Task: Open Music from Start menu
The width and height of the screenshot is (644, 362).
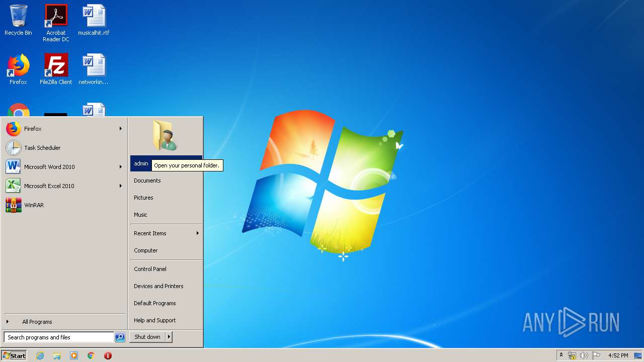Action: (166, 215)
